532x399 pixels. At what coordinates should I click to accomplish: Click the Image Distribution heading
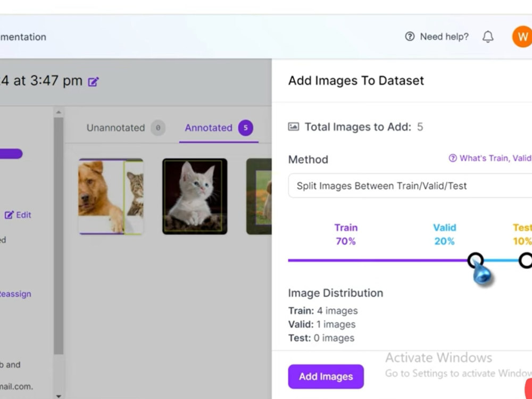click(336, 293)
